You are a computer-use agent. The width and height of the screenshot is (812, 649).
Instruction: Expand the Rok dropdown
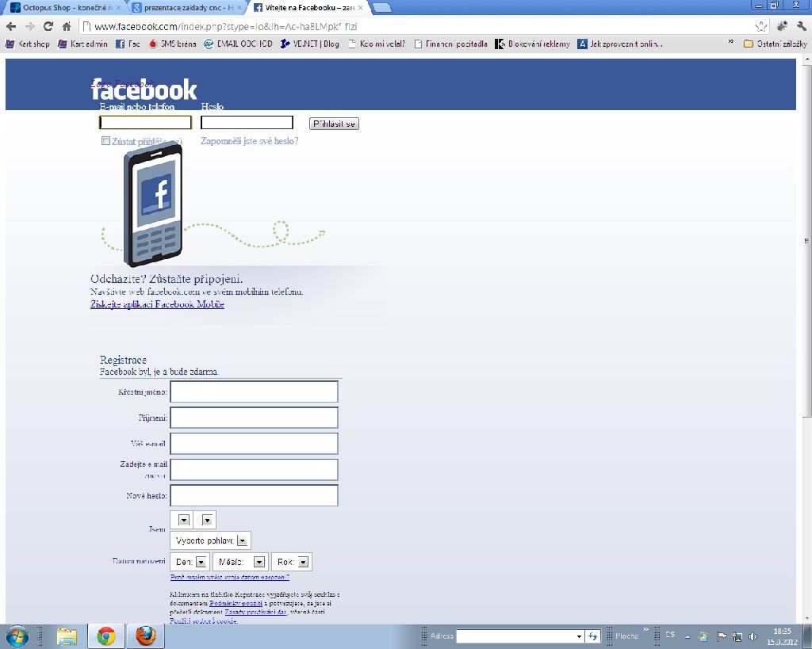pyautogui.click(x=292, y=562)
